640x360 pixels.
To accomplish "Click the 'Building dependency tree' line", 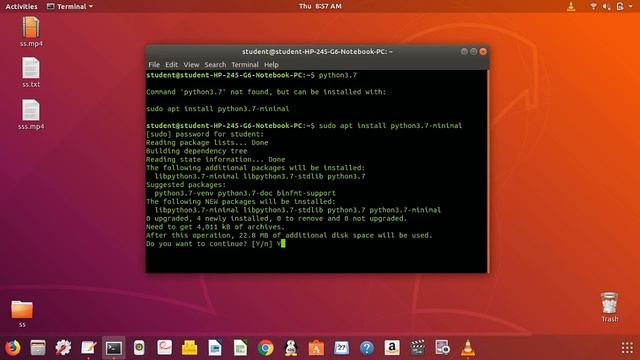I will (197, 151).
